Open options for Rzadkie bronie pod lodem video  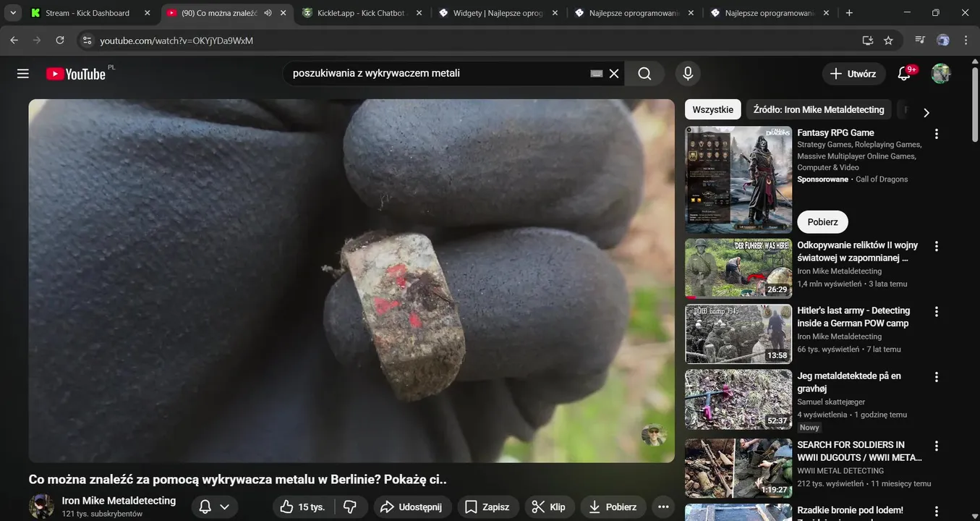point(937,512)
